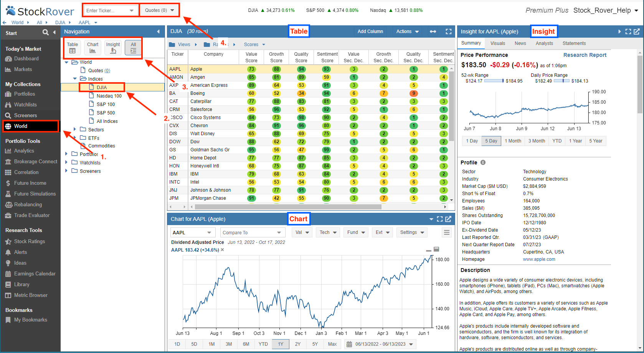Switch to the Visuals tab in Insight
Viewport: 644px width, 353px height.
click(498, 43)
